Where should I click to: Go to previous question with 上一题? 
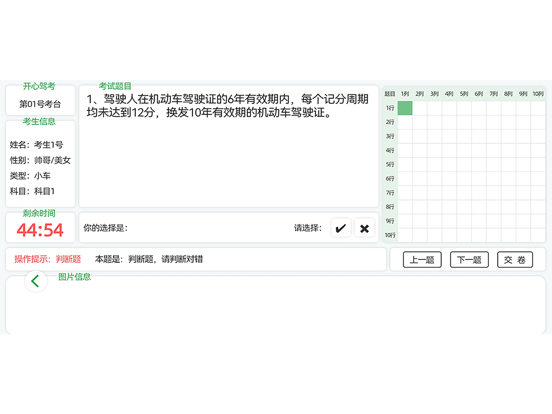click(x=422, y=260)
